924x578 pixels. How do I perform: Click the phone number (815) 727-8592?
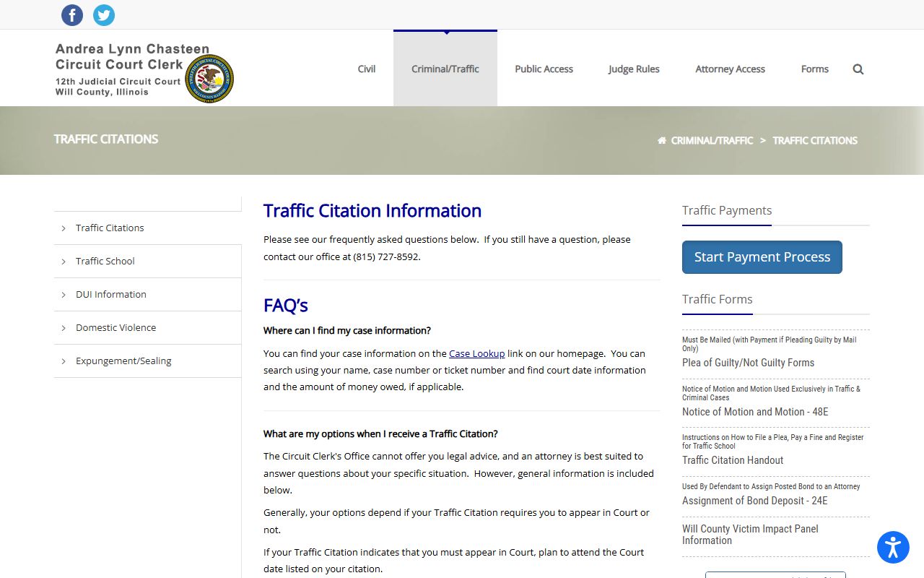point(386,256)
